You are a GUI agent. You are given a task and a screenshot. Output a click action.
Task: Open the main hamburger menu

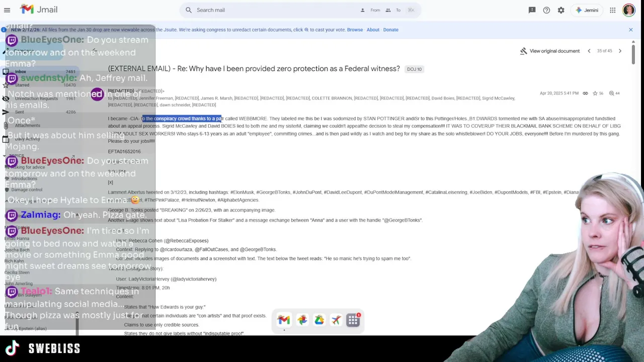click(7, 10)
